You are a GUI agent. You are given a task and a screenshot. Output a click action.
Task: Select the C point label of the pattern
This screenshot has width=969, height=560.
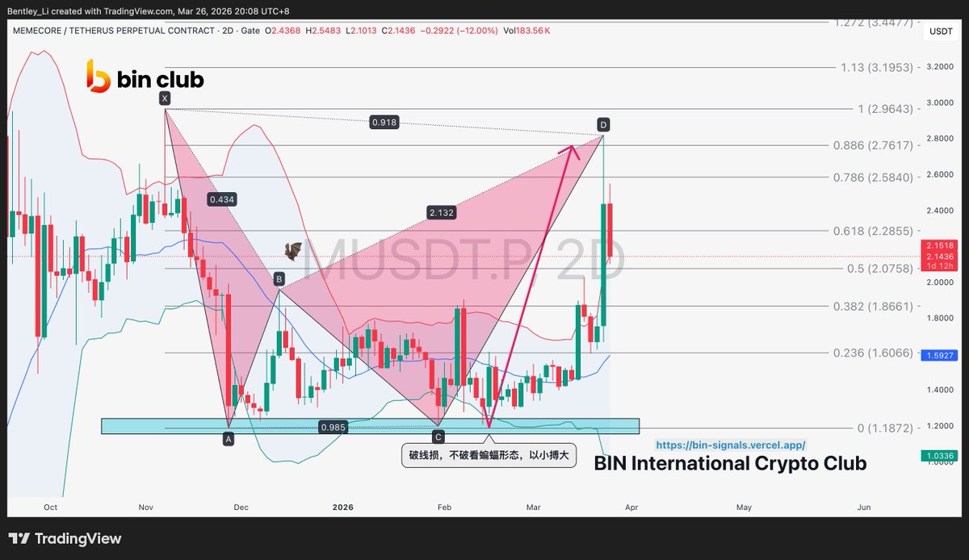[x=438, y=437]
